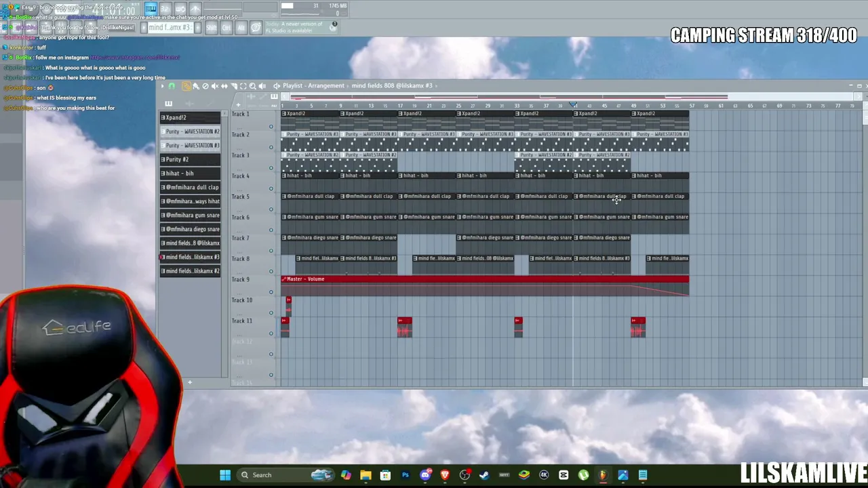This screenshot has width=868, height=488.
Task: Select 'hihat - bih' in the picker list
Action: pos(190,174)
